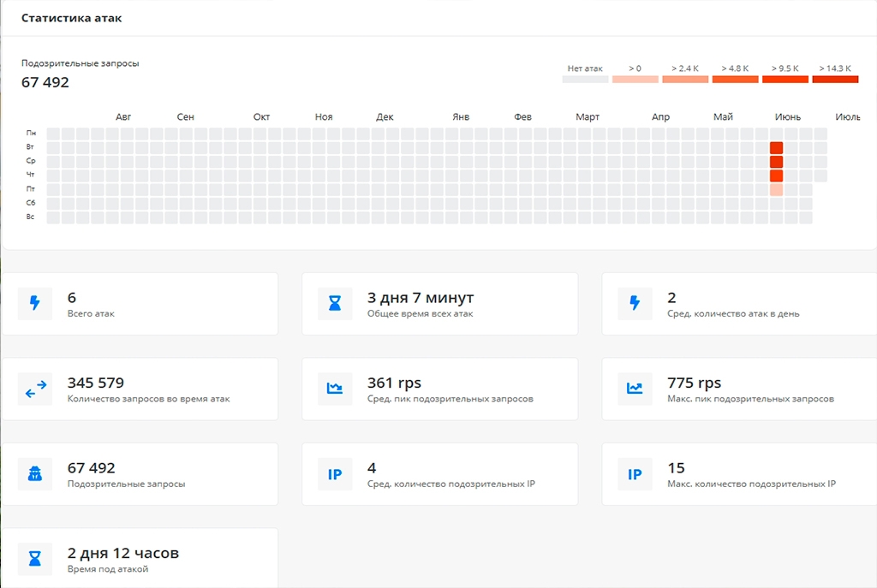Click the 775 rps value

pyautogui.click(x=694, y=383)
